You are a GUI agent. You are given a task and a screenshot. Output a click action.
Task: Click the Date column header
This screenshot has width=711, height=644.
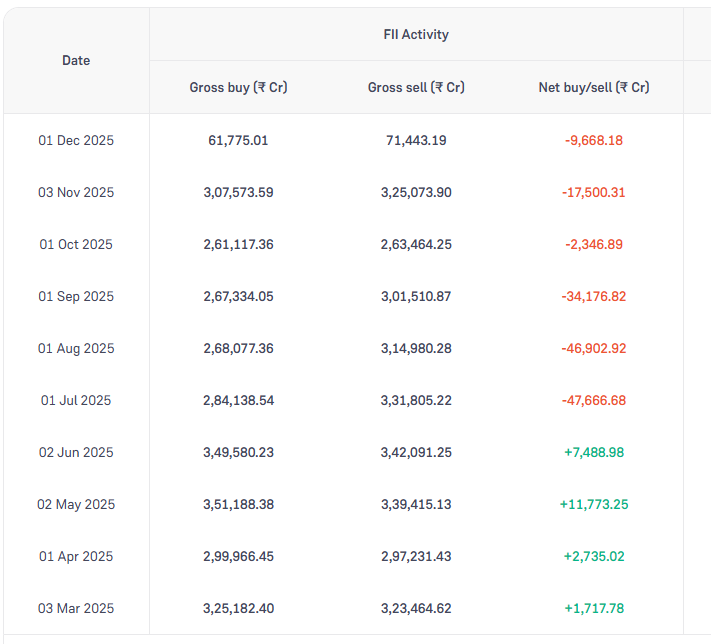(x=76, y=60)
